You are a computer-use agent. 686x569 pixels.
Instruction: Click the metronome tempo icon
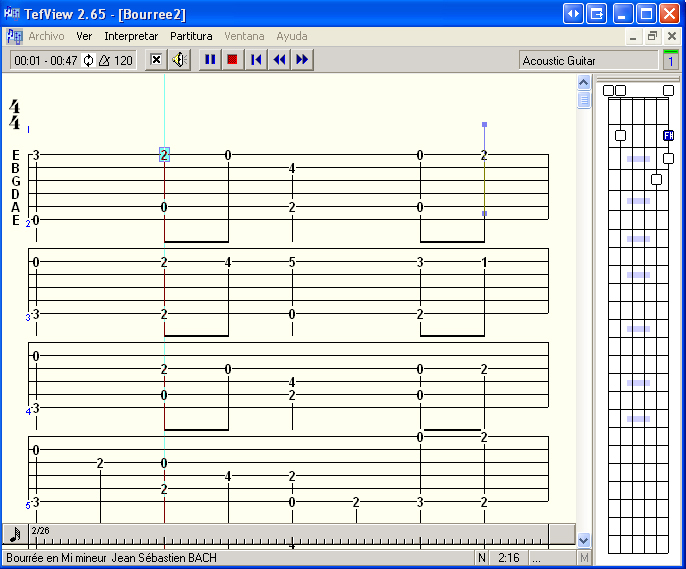(104, 60)
